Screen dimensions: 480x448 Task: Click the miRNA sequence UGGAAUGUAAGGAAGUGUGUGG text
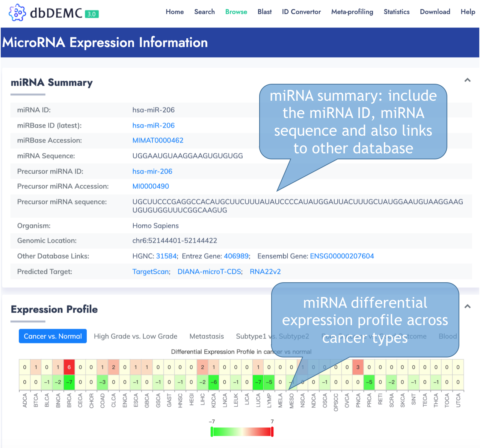187,156
